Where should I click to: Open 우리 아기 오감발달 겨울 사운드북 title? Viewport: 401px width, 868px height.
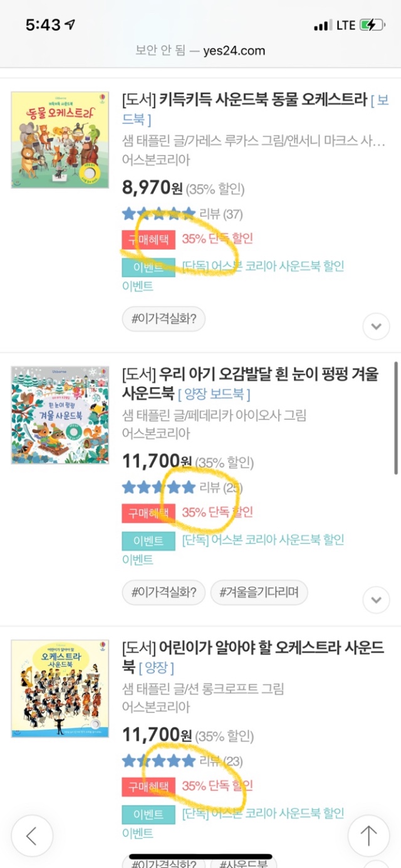pyautogui.click(x=251, y=375)
